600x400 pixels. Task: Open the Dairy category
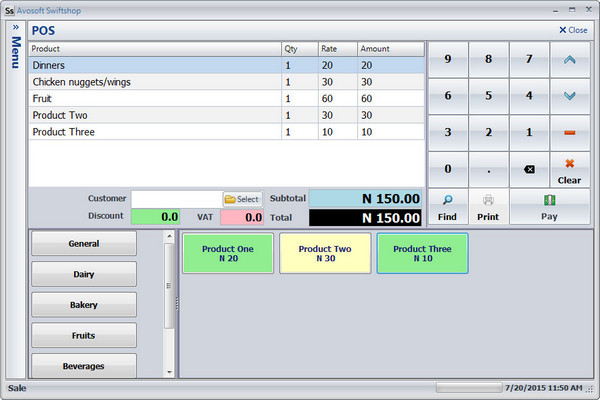84,274
